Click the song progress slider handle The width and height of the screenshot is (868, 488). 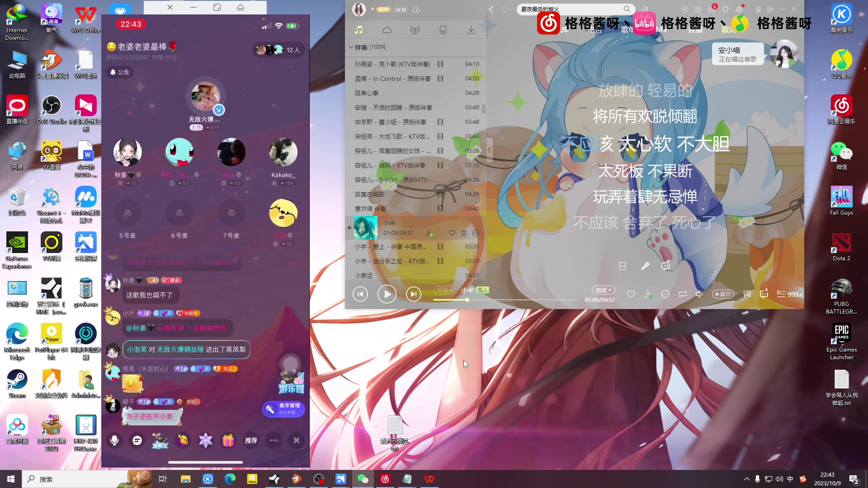tap(467, 300)
